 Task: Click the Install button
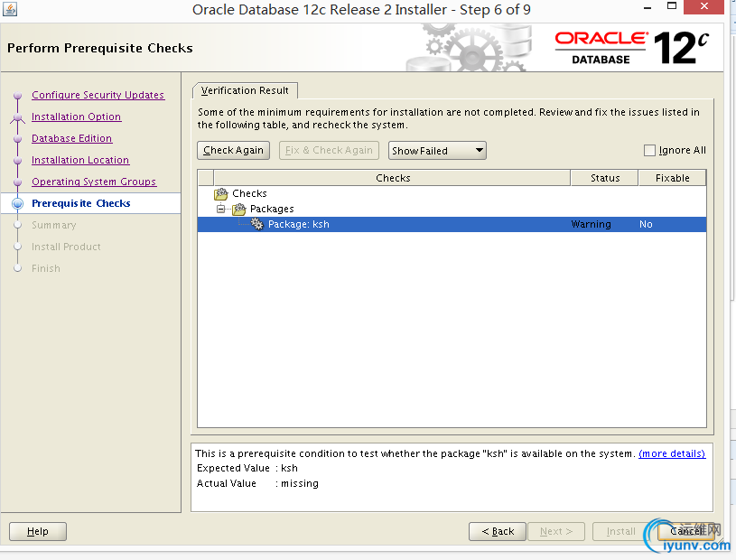pos(620,531)
